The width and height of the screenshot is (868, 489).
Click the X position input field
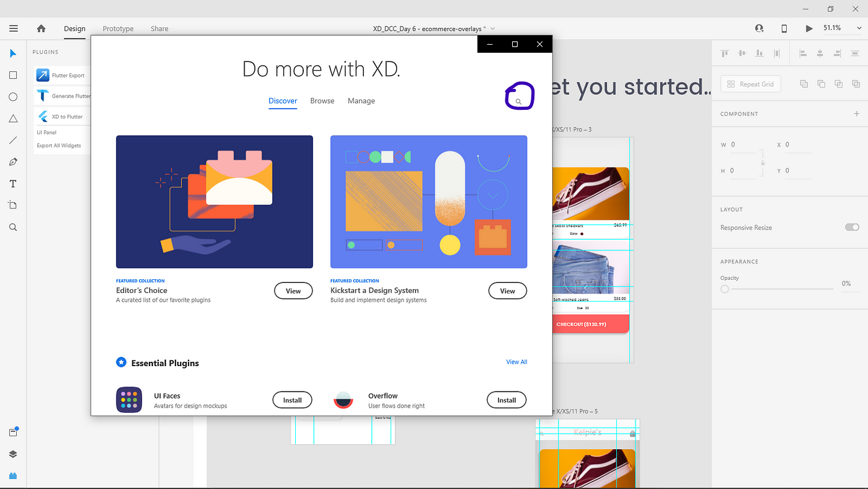tap(798, 145)
